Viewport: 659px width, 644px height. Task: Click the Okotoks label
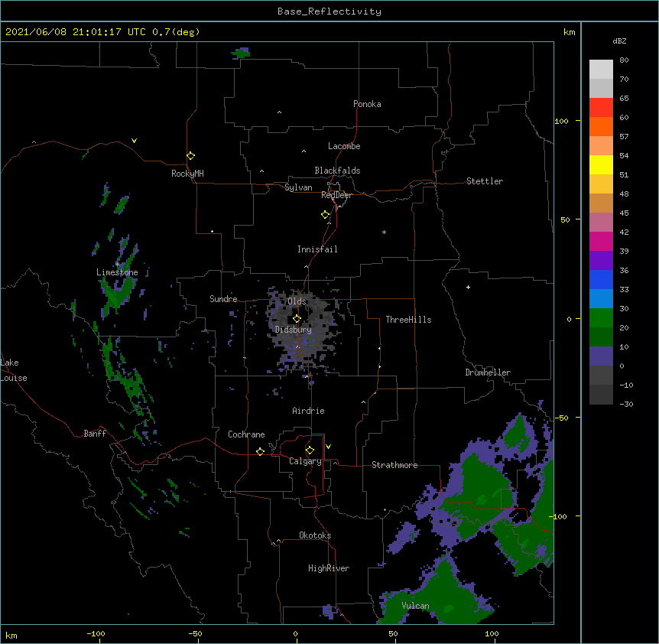[x=315, y=535]
